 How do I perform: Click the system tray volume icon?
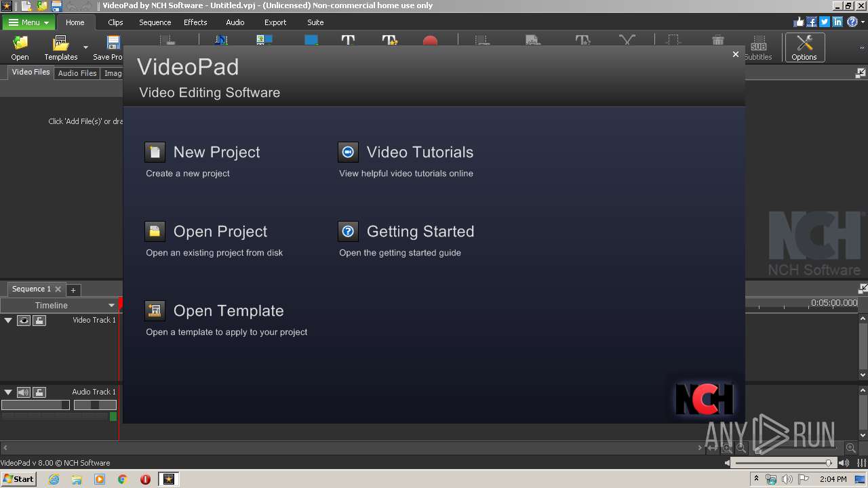point(787,479)
